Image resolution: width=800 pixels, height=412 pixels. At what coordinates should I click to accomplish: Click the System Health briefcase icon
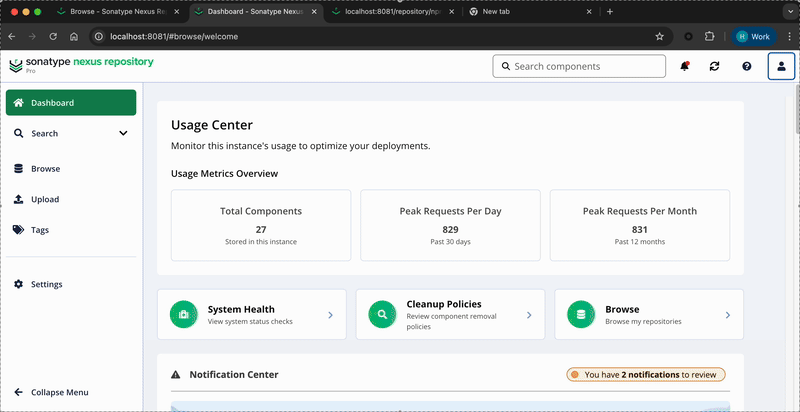[184, 315]
